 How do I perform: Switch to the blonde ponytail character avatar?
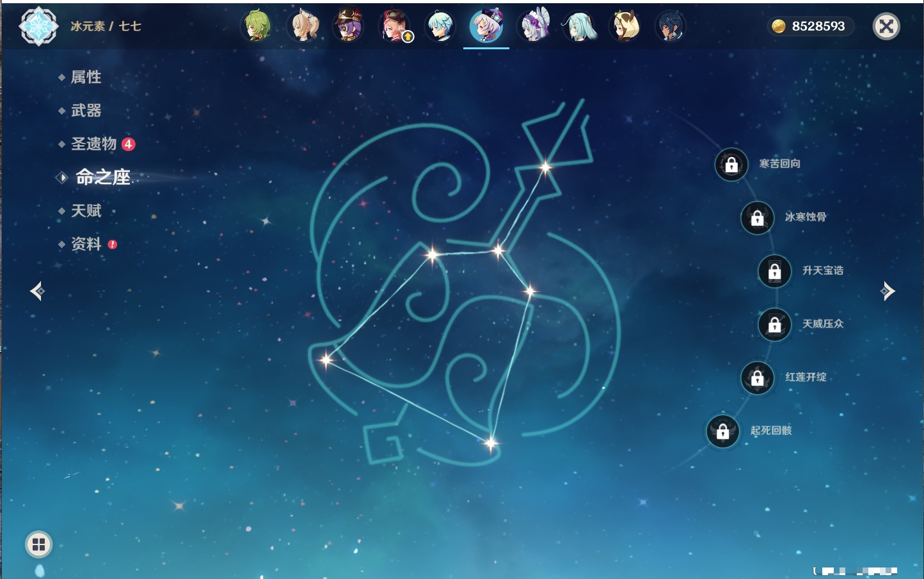pos(303,26)
